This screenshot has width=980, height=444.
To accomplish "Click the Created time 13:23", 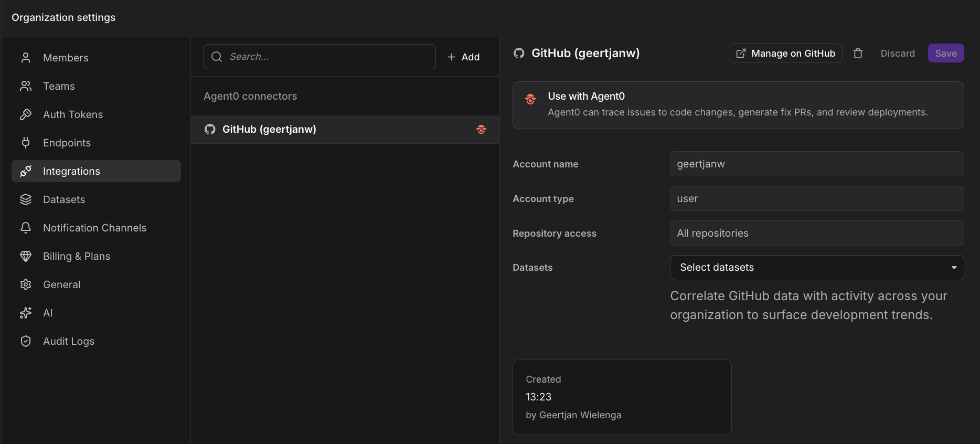I will click(x=539, y=397).
